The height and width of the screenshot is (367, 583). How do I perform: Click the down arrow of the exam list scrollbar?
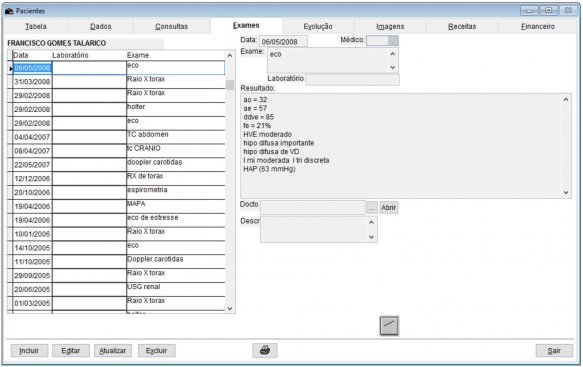tap(230, 308)
